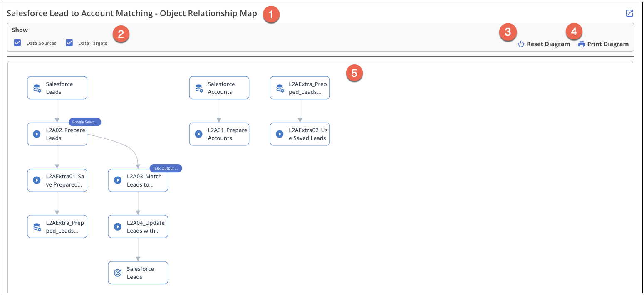Click the L2AExtra02_Use Saved Leads label
Viewport: 644px width, 295px height.
[307, 134]
